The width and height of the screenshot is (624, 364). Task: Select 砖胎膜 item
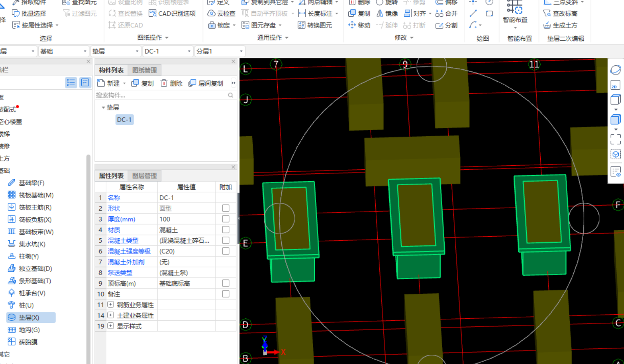22,342
